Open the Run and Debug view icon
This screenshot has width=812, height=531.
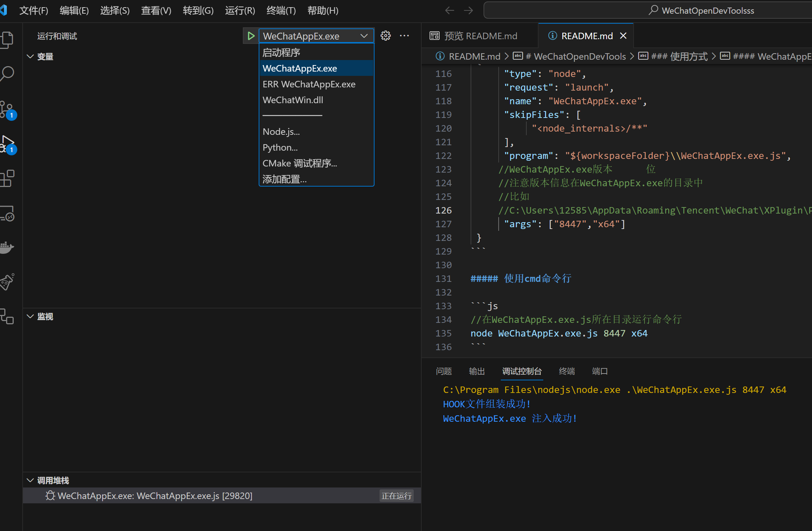8,144
